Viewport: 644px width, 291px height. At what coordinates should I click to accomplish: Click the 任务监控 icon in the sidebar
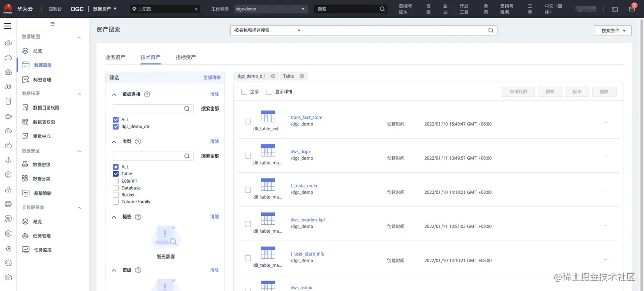[25, 250]
